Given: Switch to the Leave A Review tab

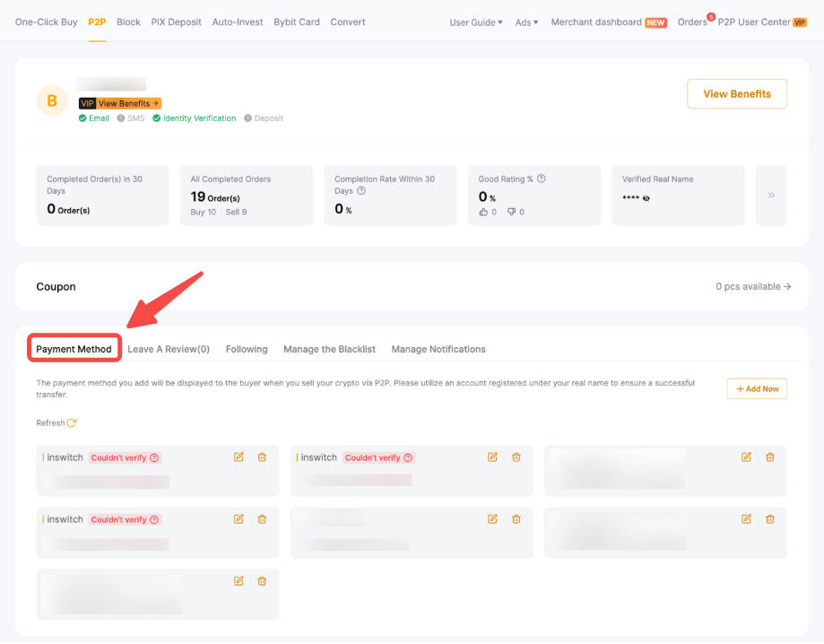Looking at the screenshot, I should (x=169, y=349).
